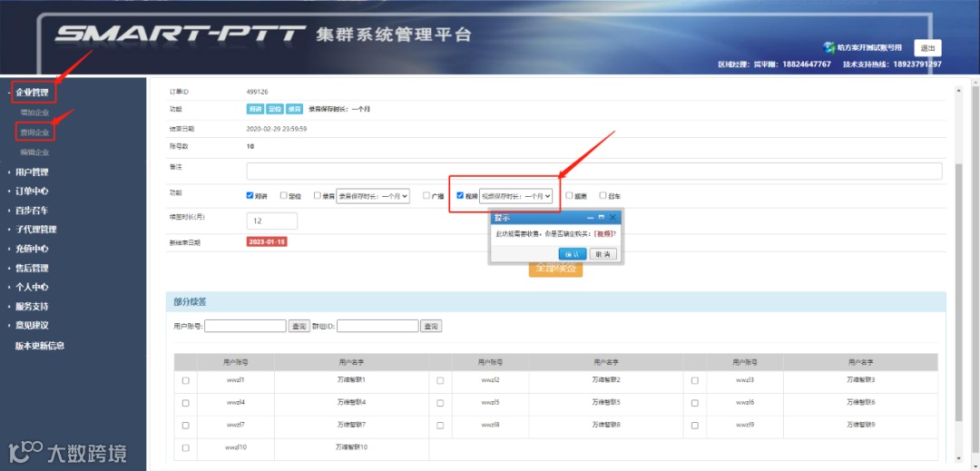Click the 部分续签 panel header

pos(555,301)
